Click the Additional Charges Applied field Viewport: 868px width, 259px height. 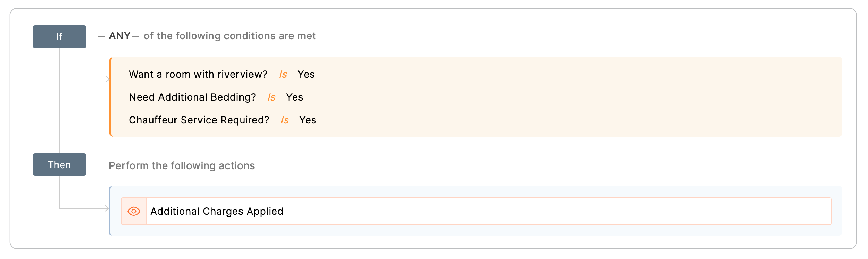[217, 211]
